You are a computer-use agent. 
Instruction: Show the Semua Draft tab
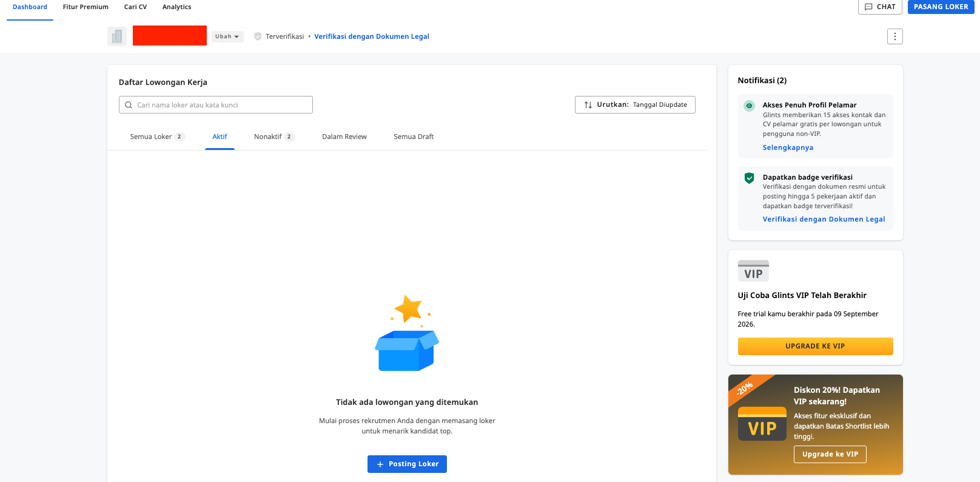click(414, 137)
